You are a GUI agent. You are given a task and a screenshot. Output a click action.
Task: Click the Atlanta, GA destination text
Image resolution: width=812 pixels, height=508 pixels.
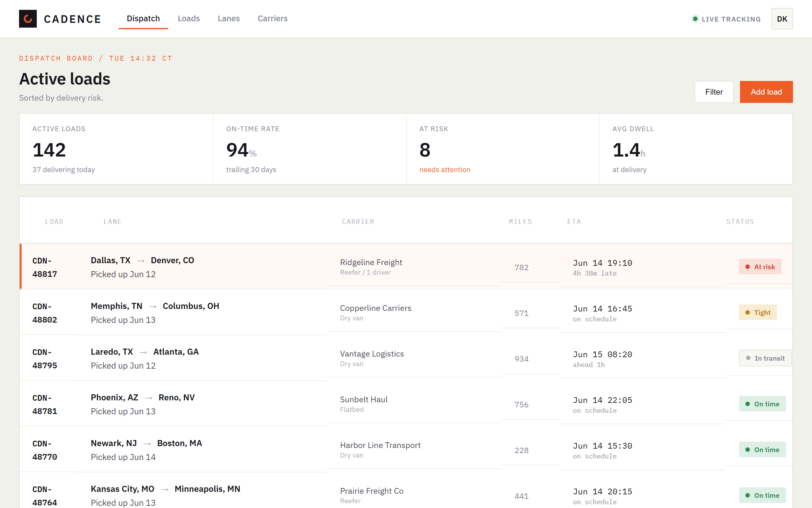coord(176,352)
